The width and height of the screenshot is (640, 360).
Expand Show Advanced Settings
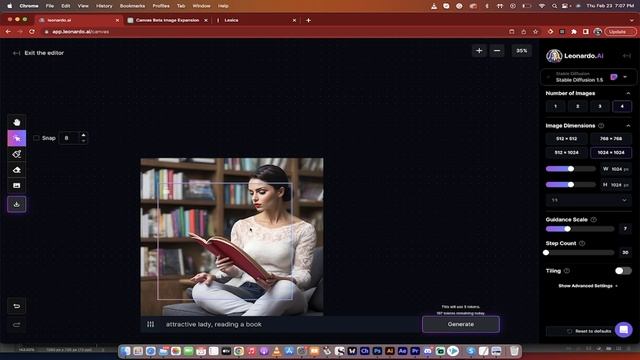pyautogui.click(x=588, y=286)
